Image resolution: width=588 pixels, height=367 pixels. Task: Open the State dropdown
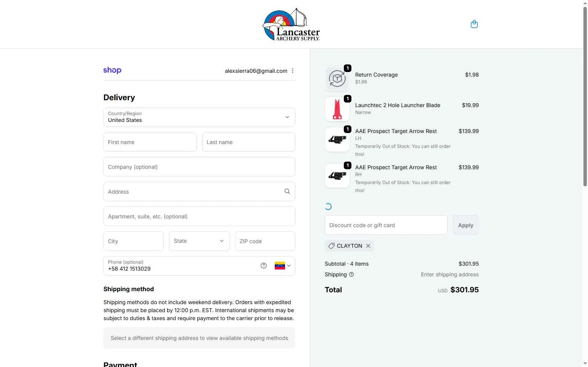(199, 241)
